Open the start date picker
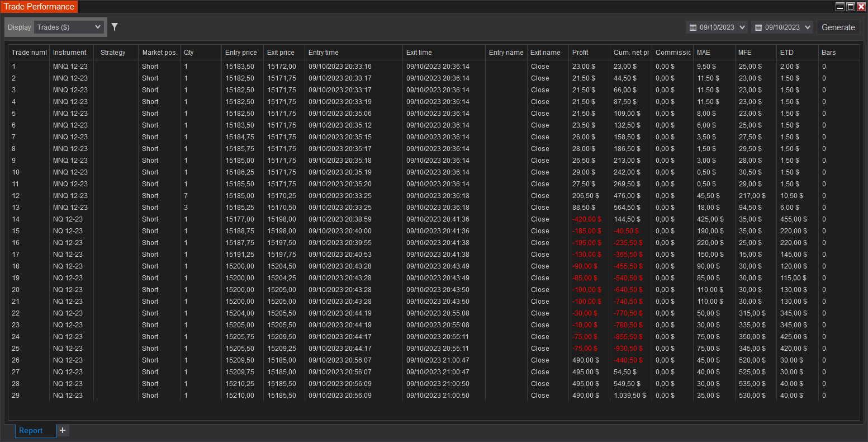Image resolution: width=868 pixels, height=442 pixels. 717,27
